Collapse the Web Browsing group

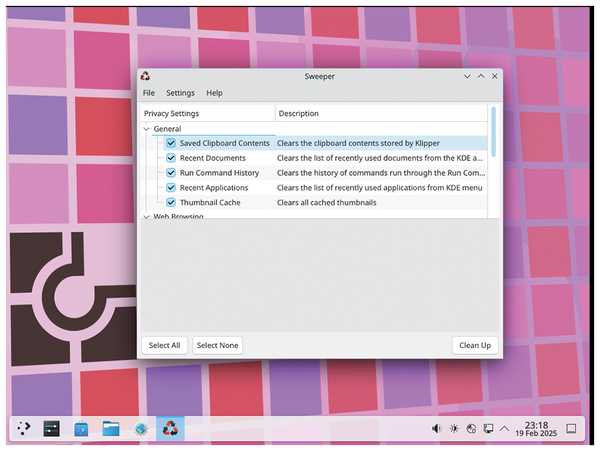tap(146, 217)
